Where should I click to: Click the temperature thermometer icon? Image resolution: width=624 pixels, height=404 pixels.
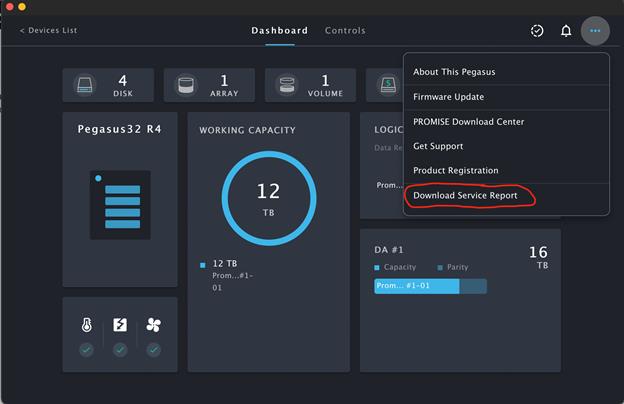(x=86, y=325)
